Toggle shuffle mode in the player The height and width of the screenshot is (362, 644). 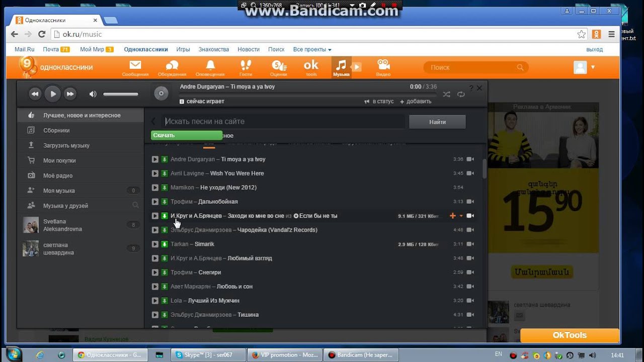(446, 94)
